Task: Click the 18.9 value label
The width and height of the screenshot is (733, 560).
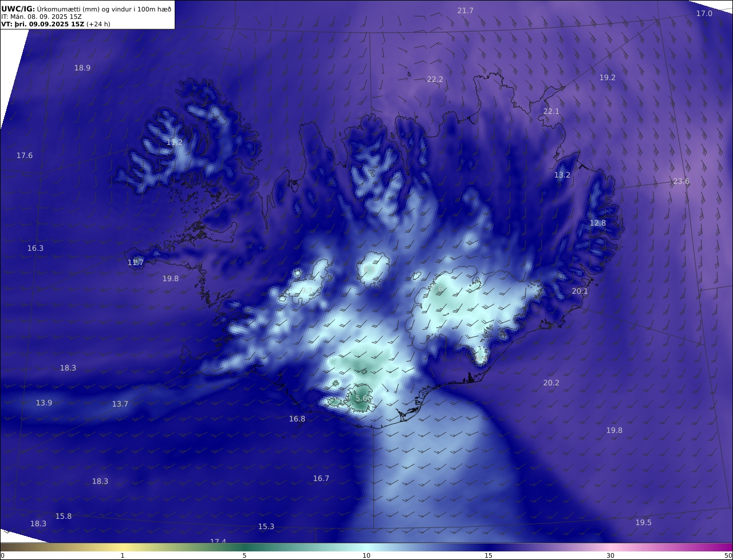Action: 82,68
